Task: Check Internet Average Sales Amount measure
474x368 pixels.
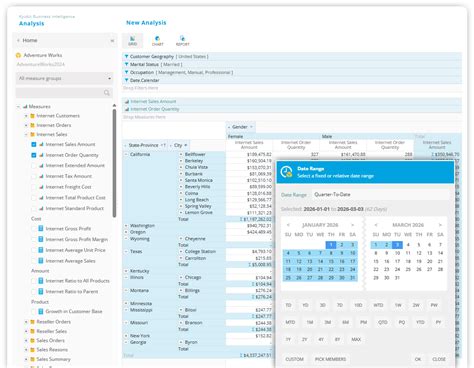Action: [34, 261]
